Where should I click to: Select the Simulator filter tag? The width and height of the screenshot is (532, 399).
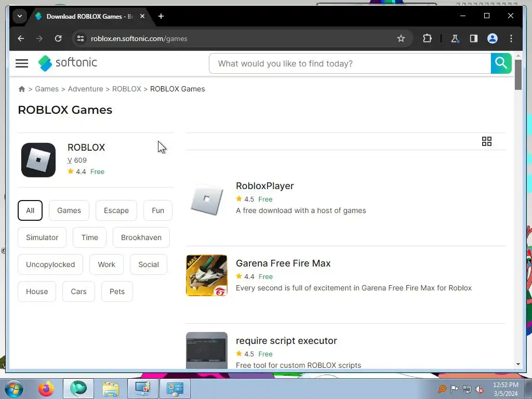tap(42, 237)
